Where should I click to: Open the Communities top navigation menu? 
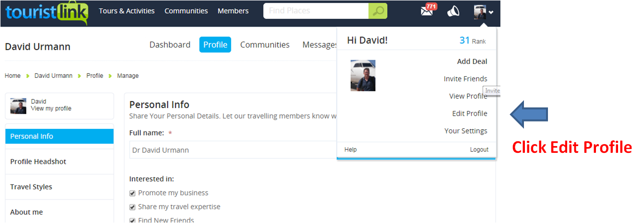(186, 11)
